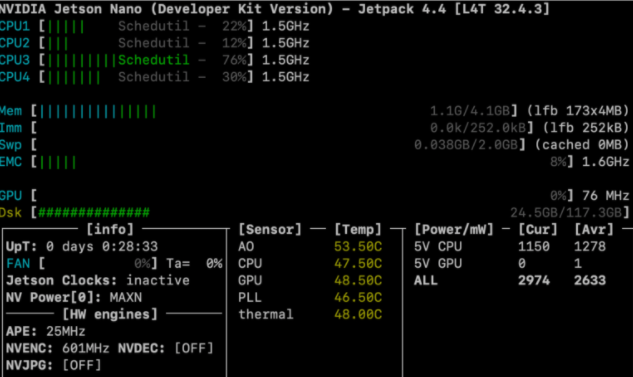Viewport: 633px width, 377px height.
Task: Click the uptime '0 days 0:28:33' text
Action: (x=102, y=247)
